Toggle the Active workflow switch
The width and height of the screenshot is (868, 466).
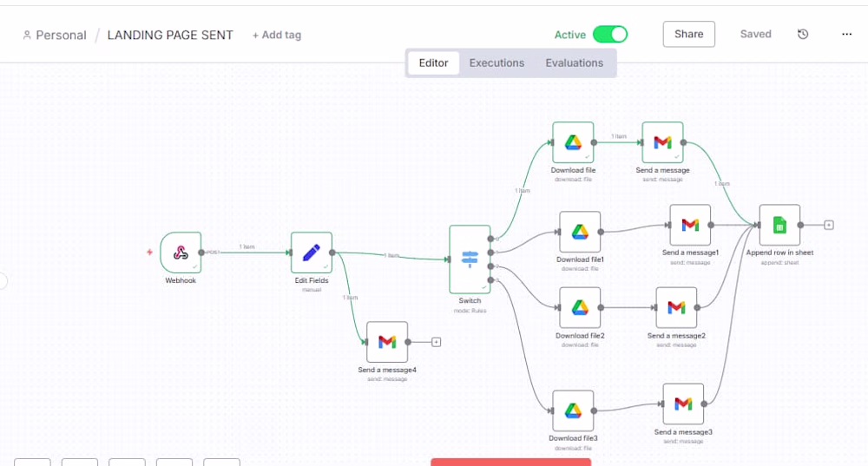(x=610, y=35)
